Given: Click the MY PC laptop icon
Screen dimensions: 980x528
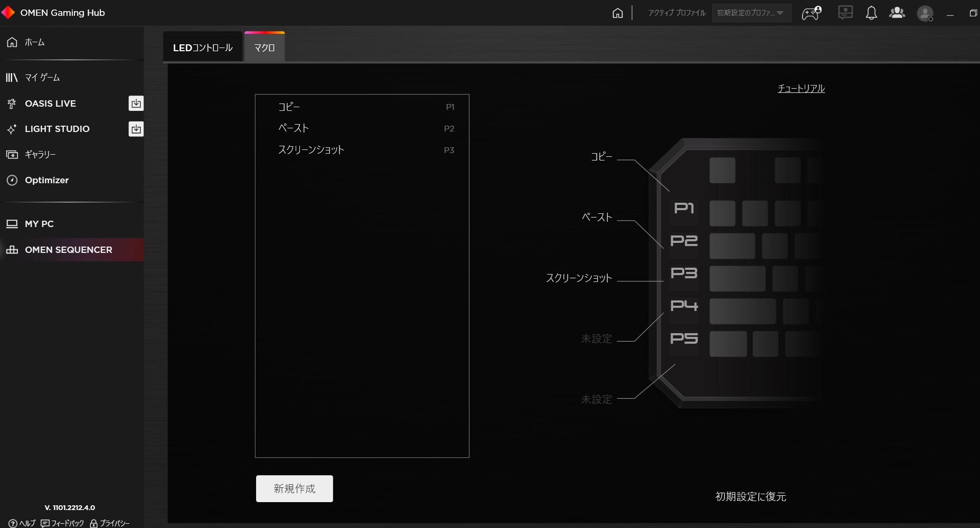Looking at the screenshot, I should [x=12, y=224].
